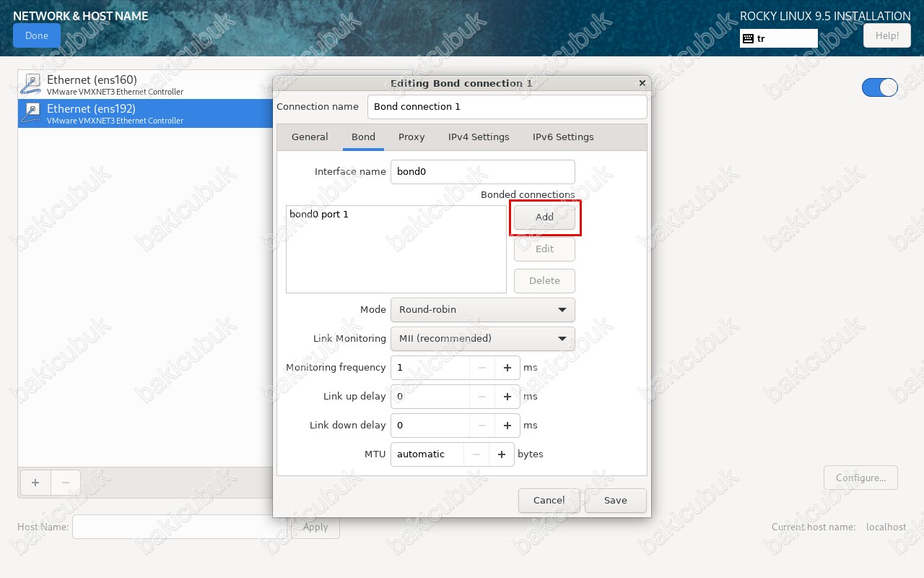
Task: Click the keyboard layout icon next to tr
Action: (748, 38)
